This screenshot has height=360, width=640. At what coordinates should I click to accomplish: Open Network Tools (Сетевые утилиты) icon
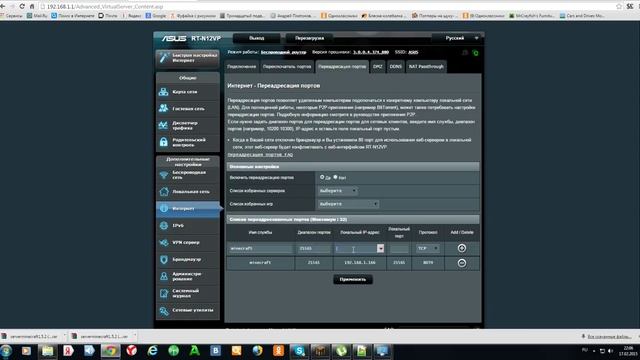click(x=164, y=311)
